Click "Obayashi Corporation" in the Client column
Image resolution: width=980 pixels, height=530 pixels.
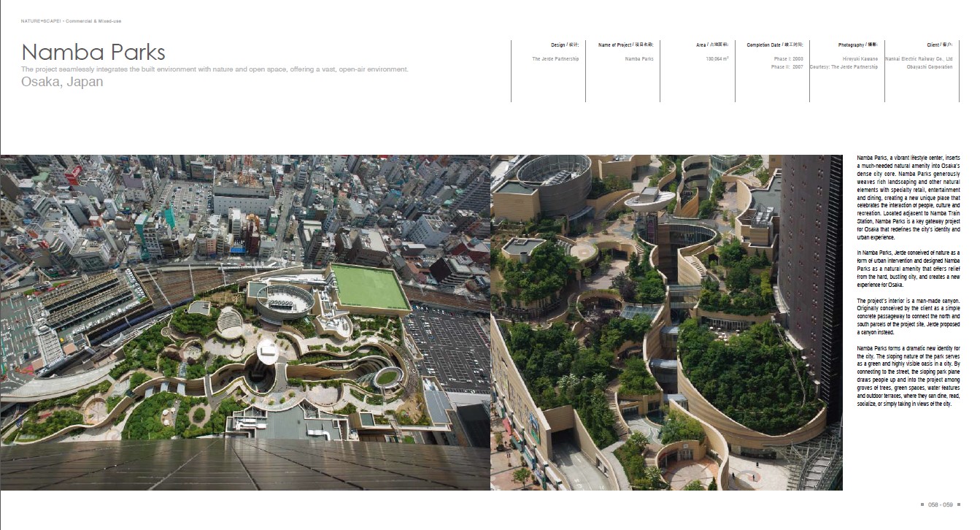click(x=930, y=66)
